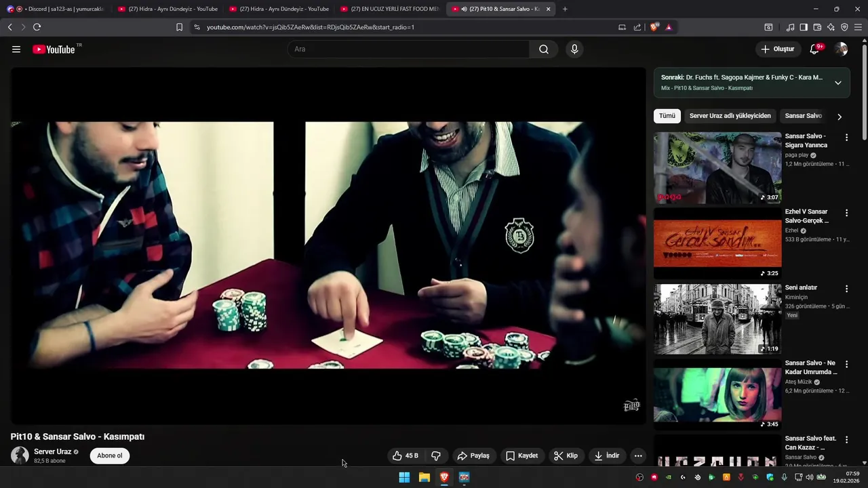Click the Oluştur create button
Viewport: 868px width, 488px height.
click(777, 49)
